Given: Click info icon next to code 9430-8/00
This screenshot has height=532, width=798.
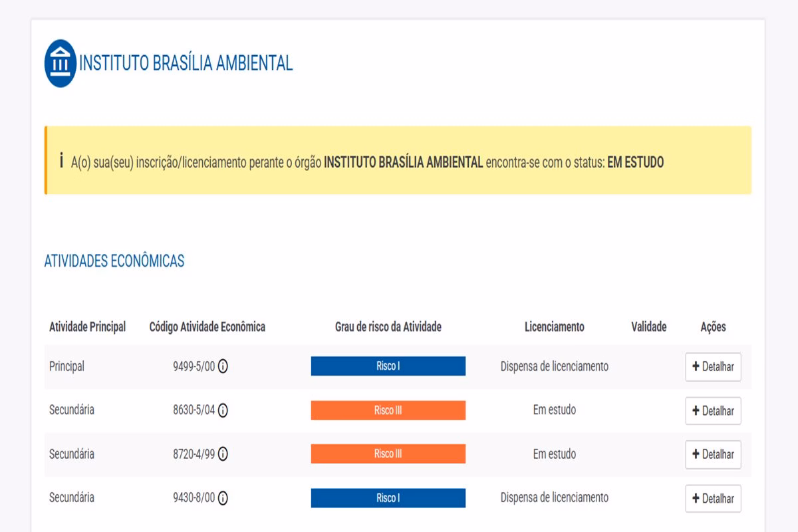Looking at the screenshot, I should coord(223,498).
